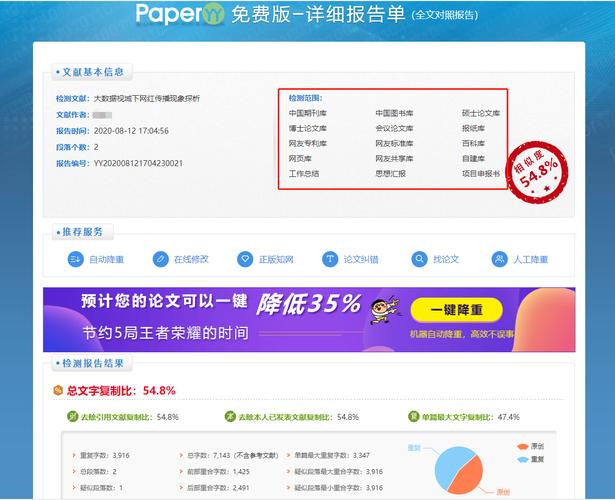Click the 在线修改 pencil icon
The height and width of the screenshot is (500, 615).
(x=160, y=259)
